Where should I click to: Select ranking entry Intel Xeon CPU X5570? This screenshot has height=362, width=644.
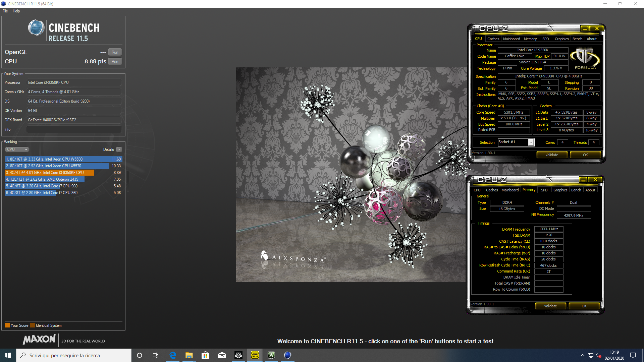[63, 166]
